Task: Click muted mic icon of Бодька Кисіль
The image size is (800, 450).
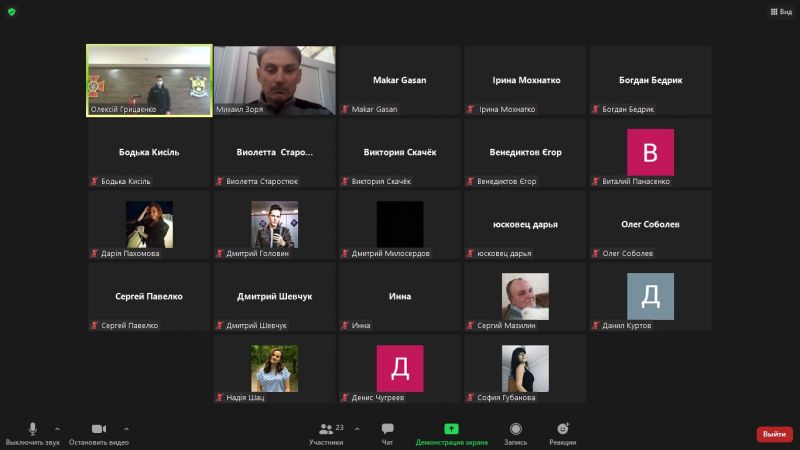Action: (94, 181)
